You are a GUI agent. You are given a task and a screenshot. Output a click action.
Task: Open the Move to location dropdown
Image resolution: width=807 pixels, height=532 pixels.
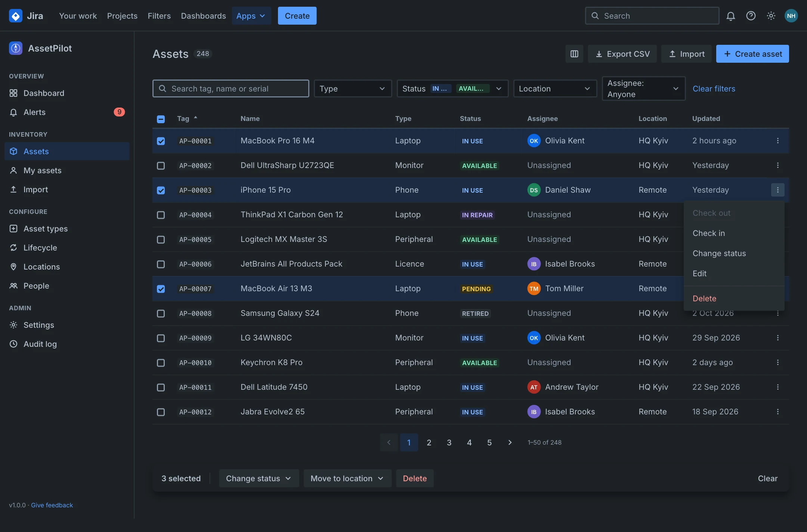click(x=347, y=478)
